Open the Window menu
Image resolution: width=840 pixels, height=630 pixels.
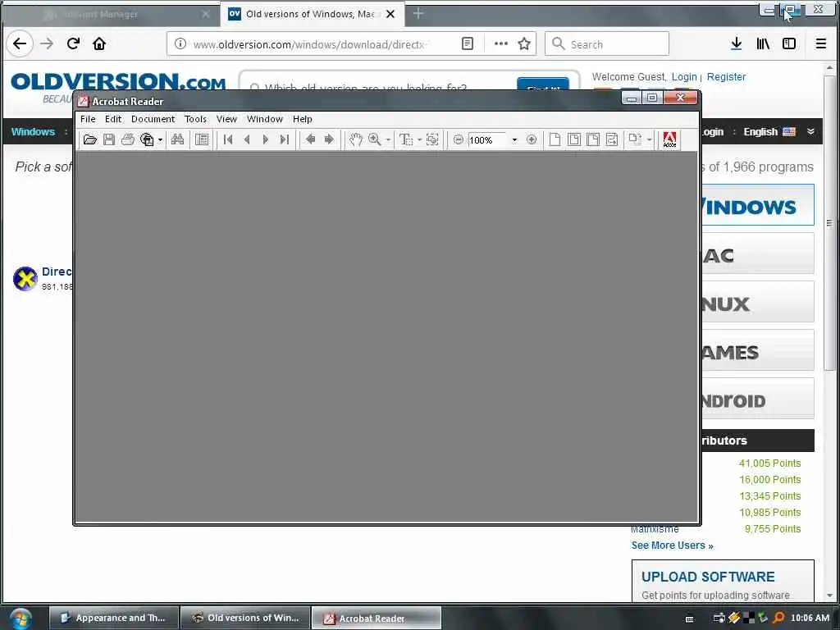[265, 119]
